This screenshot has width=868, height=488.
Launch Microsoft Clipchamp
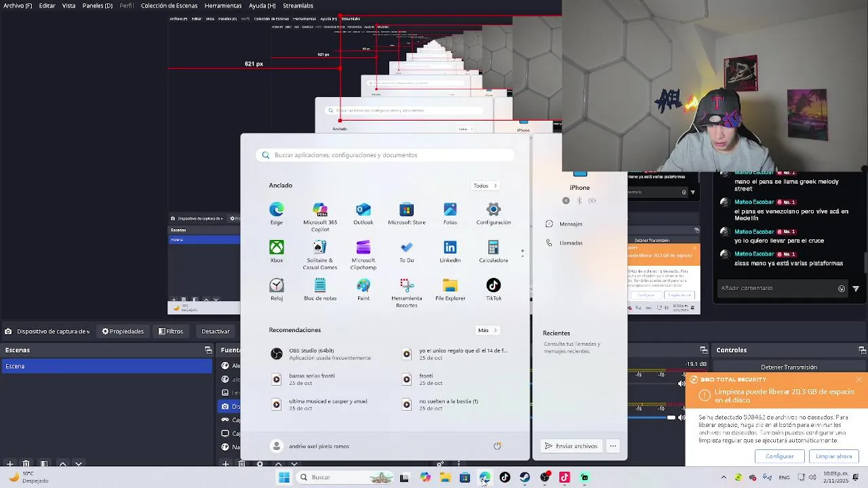[x=363, y=255]
